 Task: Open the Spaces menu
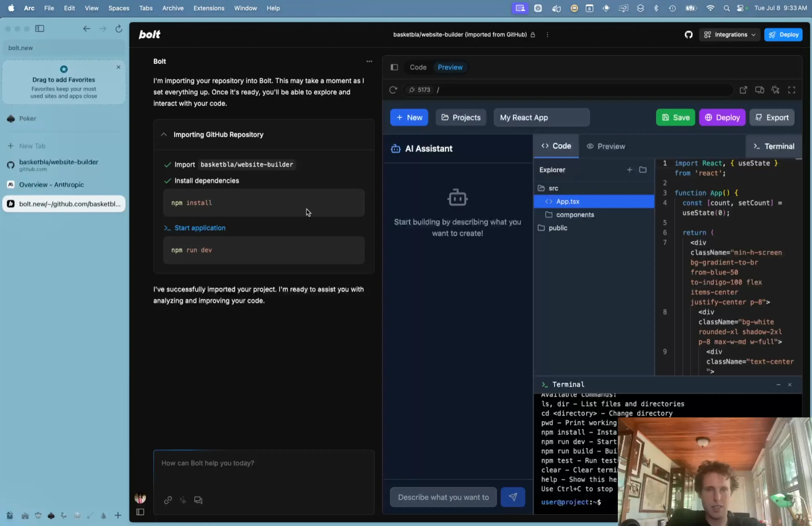pyautogui.click(x=119, y=8)
